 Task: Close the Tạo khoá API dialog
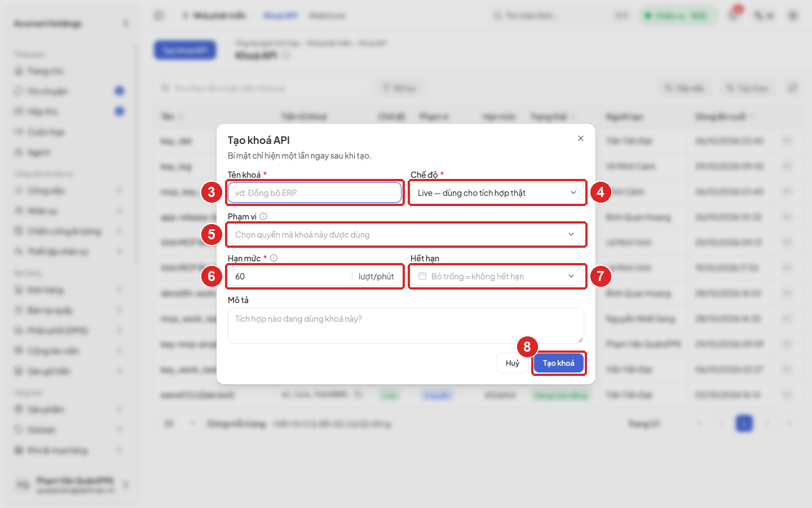pos(581,138)
